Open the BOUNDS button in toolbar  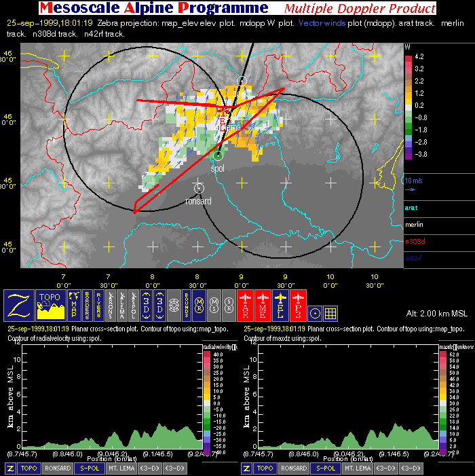tap(186, 306)
